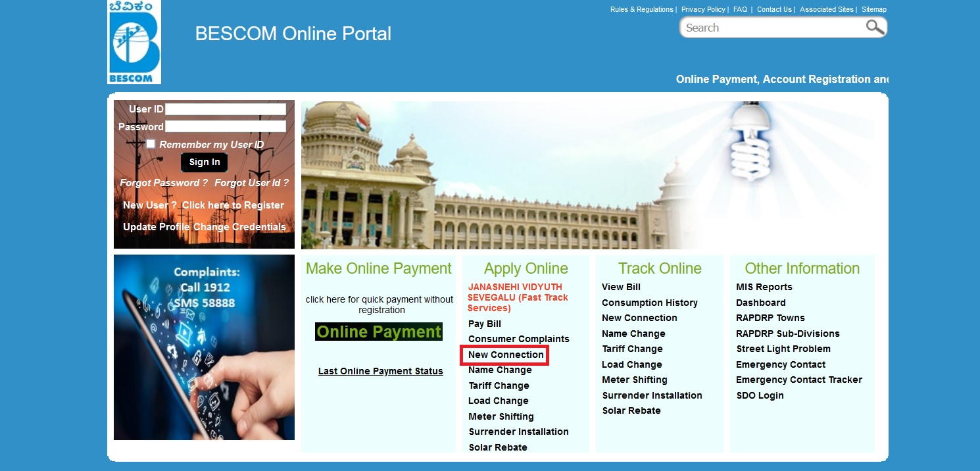Check the Remember my User ID box

pyautogui.click(x=150, y=143)
